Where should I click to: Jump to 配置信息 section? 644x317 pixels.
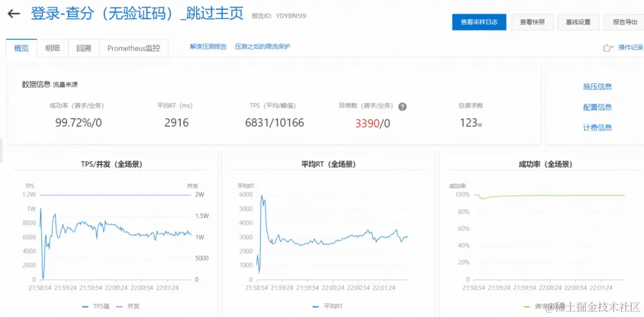pos(597,107)
